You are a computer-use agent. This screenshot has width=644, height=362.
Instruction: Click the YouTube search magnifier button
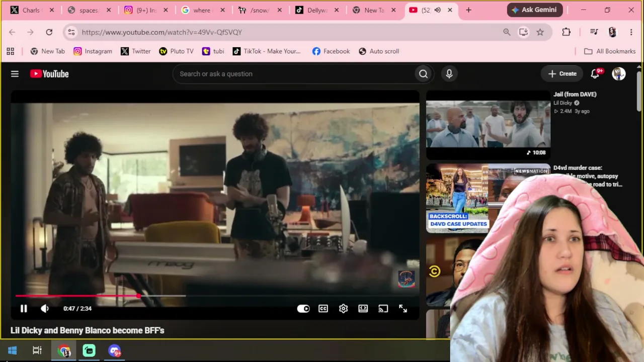click(423, 74)
